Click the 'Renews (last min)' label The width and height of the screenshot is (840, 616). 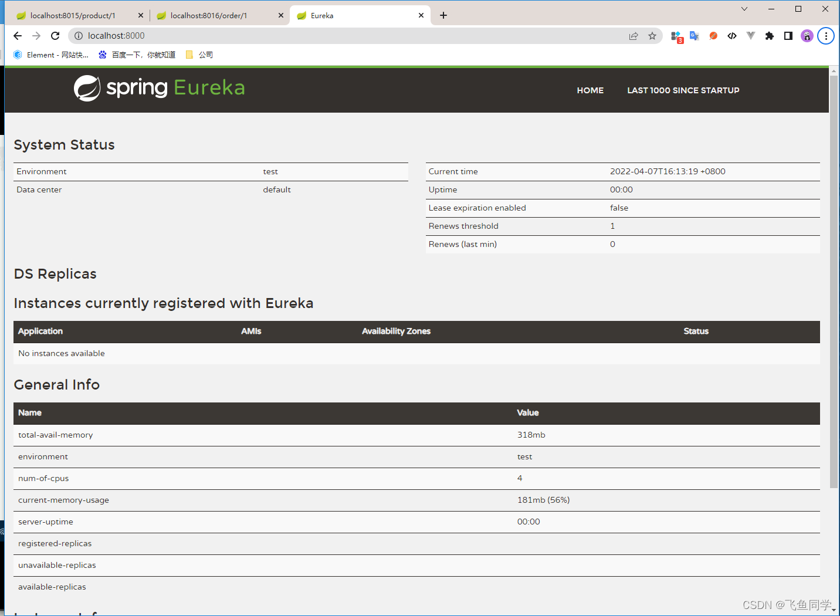tap(463, 244)
